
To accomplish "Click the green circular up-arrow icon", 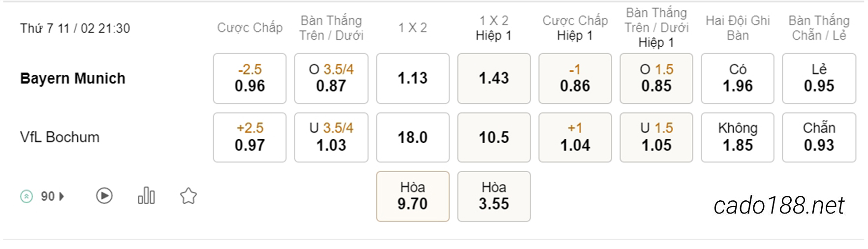I will [x=27, y=196].
